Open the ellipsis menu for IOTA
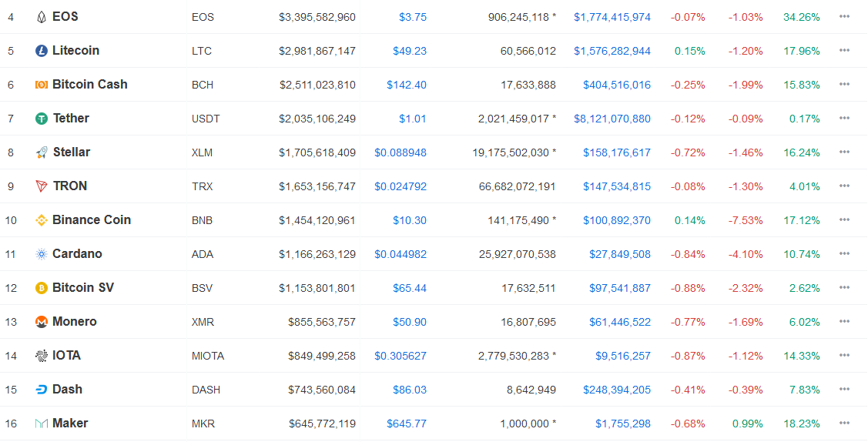868x442 pixels. [x=844, y=355]
